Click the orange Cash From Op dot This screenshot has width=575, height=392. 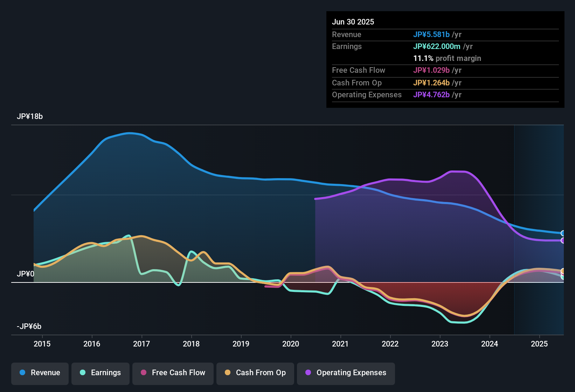click(228, 373)
